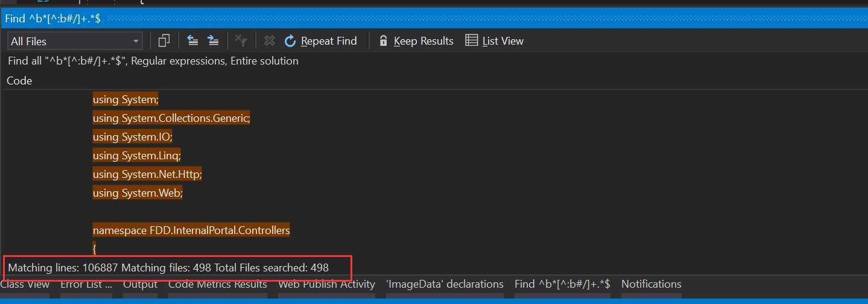Click the Clear All results icon
This screenshot has width=868, height=304.
coord(270,40)
